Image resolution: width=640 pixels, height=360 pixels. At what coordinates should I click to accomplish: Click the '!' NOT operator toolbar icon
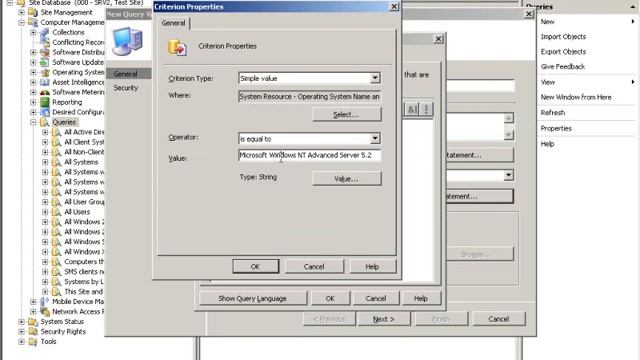[426, 109]
